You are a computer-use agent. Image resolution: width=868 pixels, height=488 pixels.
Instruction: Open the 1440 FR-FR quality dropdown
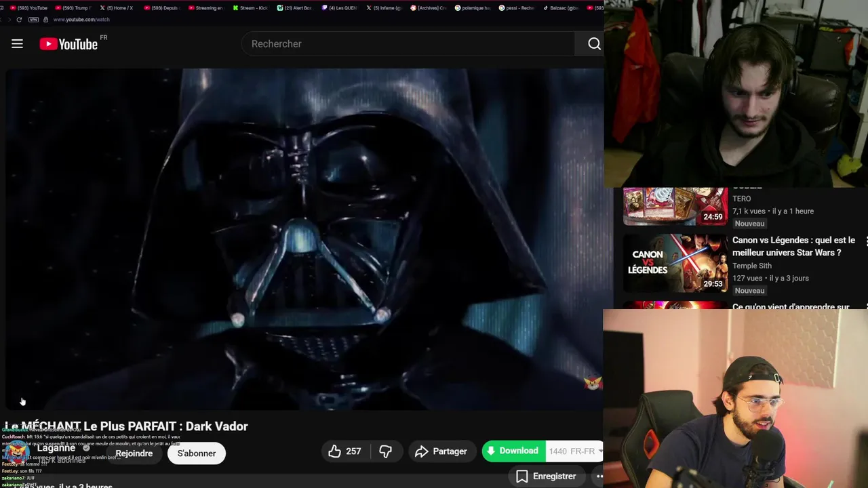[575, 451]
